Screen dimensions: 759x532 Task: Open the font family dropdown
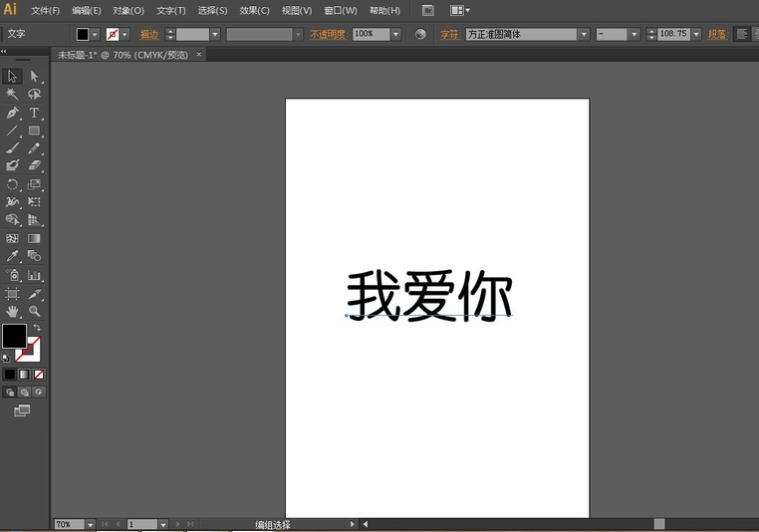tap(584, 34)
